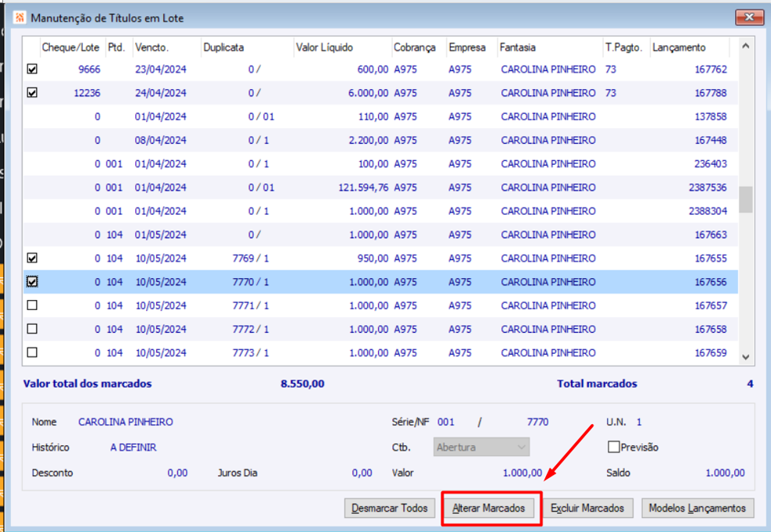The image size is (771, 532).
Task: Select the row with Lançamento 2388304
Action: (380, 211)
